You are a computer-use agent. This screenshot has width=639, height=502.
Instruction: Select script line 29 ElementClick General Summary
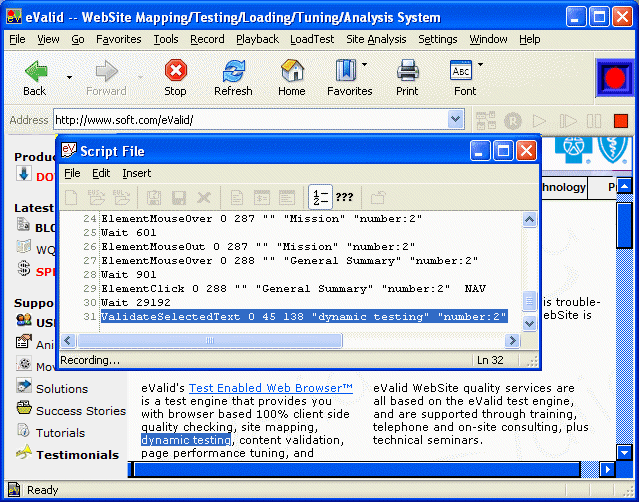293,288
